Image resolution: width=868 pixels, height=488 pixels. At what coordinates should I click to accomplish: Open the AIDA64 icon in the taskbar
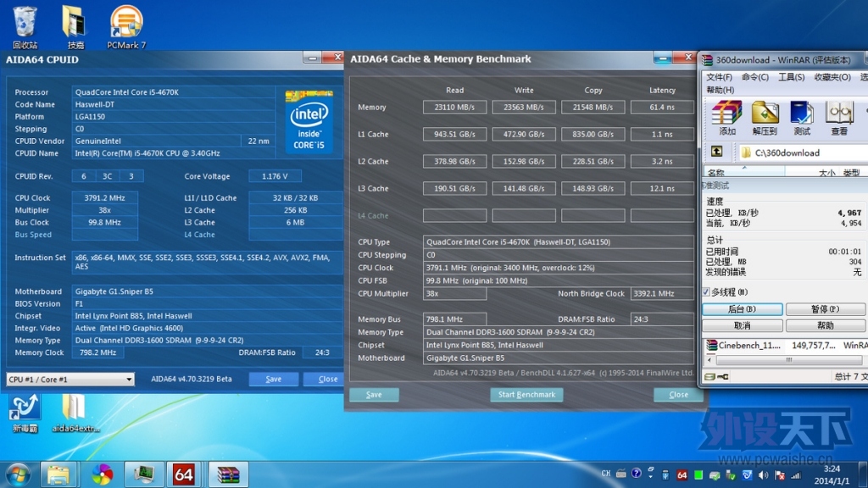click(184, 474)
